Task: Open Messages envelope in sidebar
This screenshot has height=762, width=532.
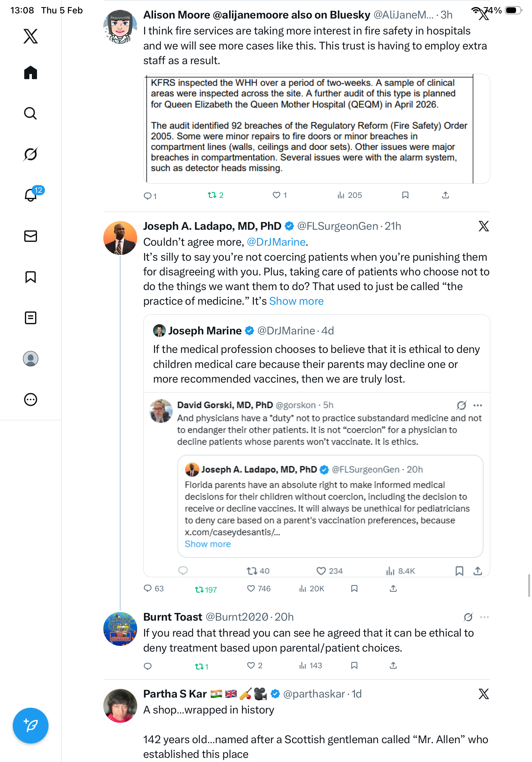Action: (31, 236)
